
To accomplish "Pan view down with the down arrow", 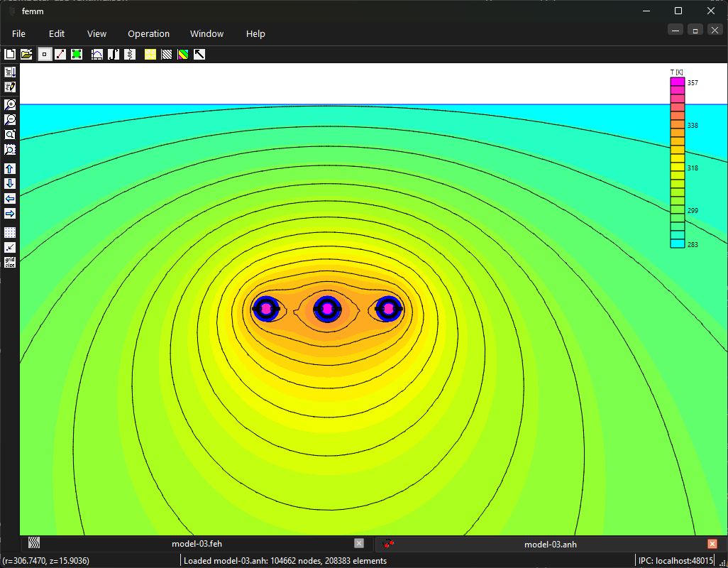I will (x=10, y=183).
